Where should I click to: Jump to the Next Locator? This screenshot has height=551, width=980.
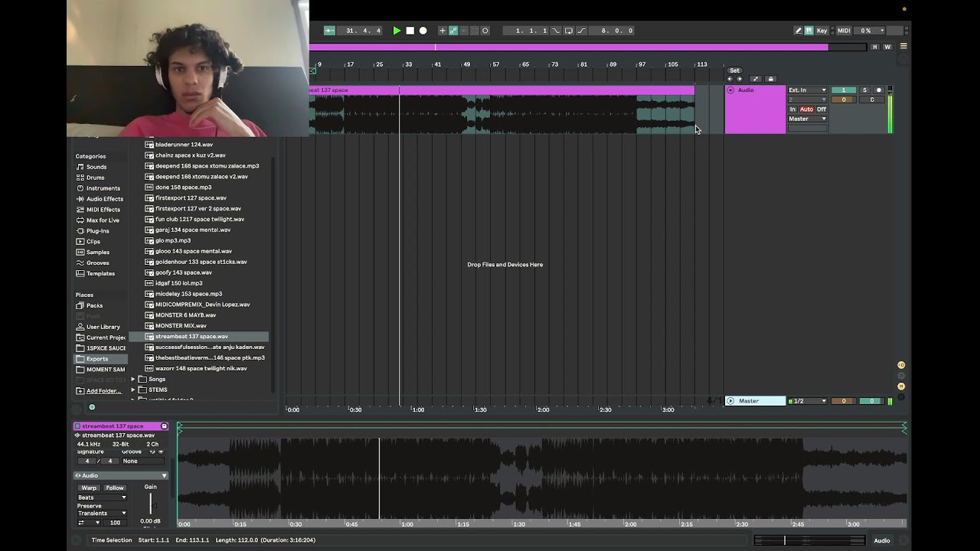[x=739, y=79]
